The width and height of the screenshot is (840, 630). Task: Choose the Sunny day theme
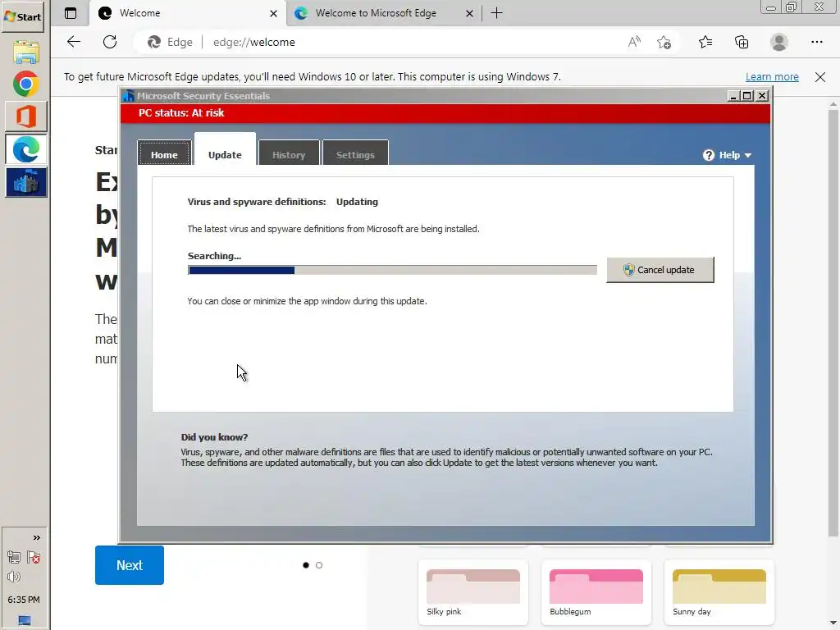click(x=719, y=591)
